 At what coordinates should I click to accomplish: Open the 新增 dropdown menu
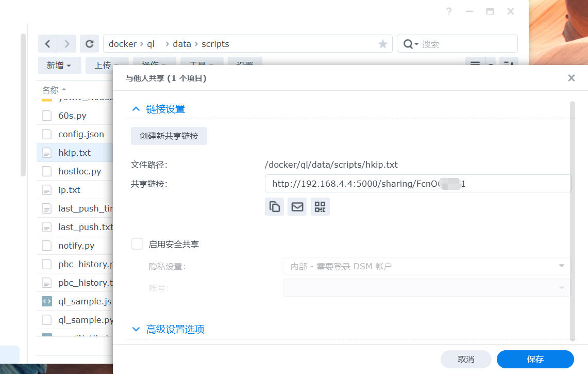coord(59,66)
